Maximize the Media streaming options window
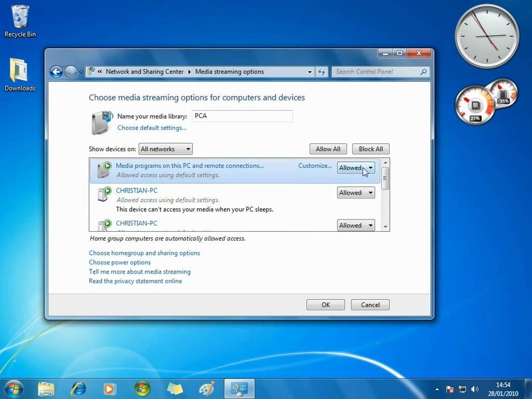The image size is (532, 399). click(x=400, y=53)
